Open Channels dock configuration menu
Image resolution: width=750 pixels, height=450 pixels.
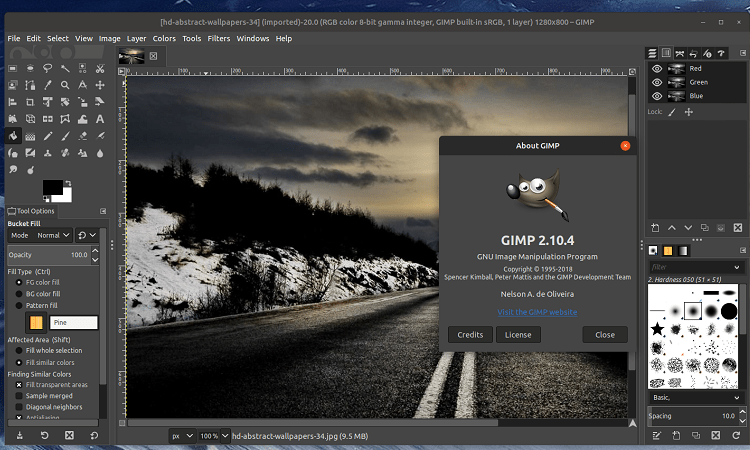click(743, 53)
